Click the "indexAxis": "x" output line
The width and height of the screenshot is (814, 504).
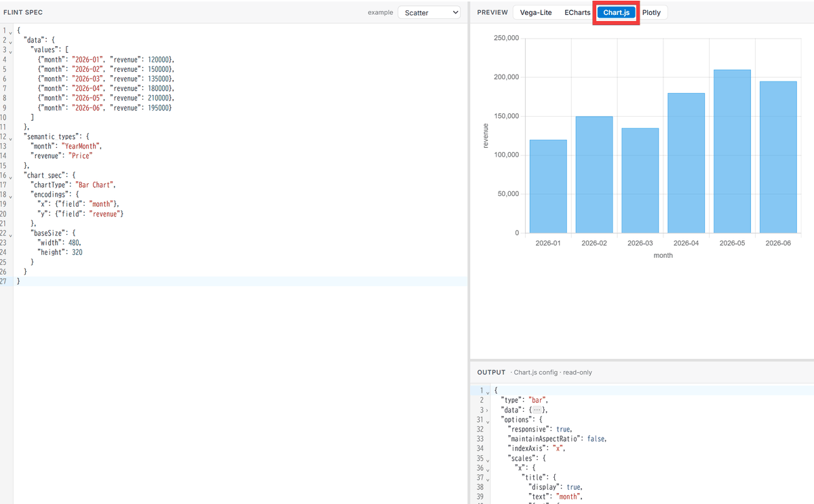pos(537,448)
